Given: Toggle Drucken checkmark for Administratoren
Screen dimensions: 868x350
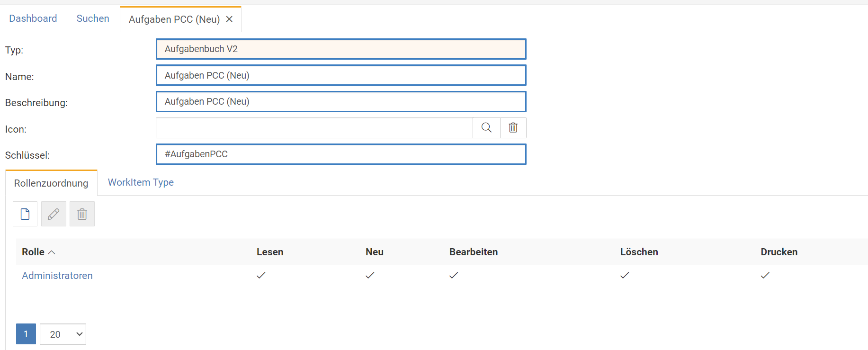Looking at the screenshot, I should [765, 275].
